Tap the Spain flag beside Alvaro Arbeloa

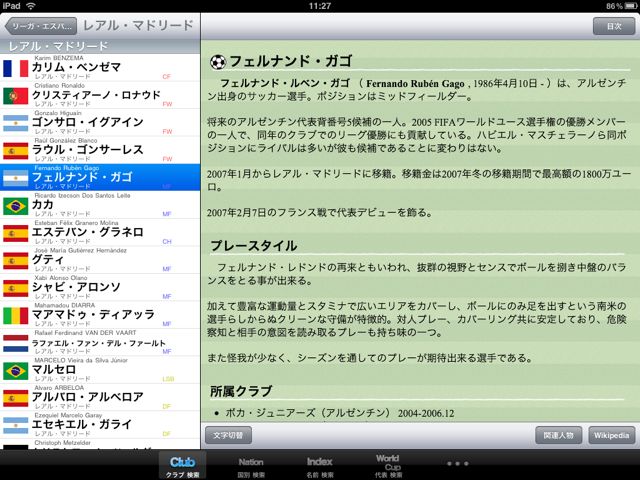[x=16, y=398]
